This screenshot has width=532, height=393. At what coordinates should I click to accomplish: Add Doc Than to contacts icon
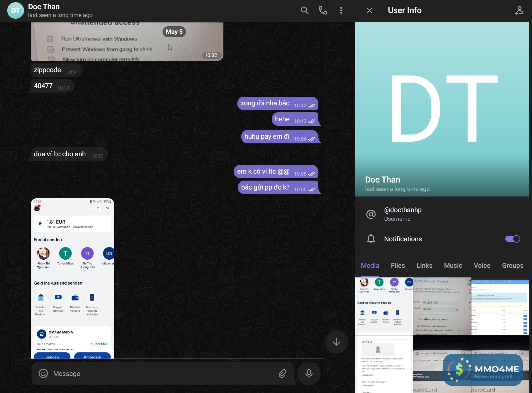(x=519, y=11)
